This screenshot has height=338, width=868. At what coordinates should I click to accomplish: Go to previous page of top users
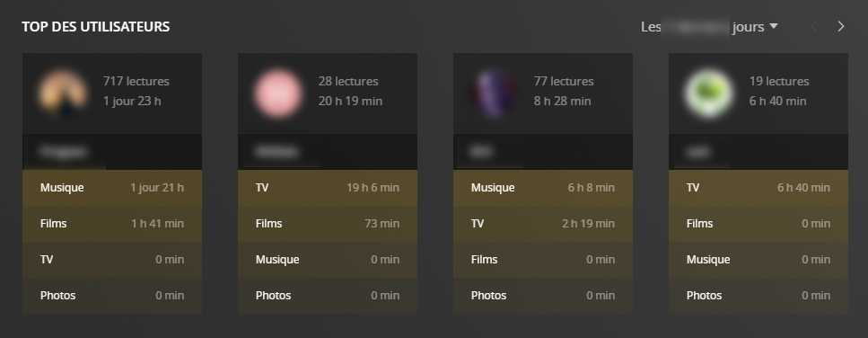click(814, 27)
